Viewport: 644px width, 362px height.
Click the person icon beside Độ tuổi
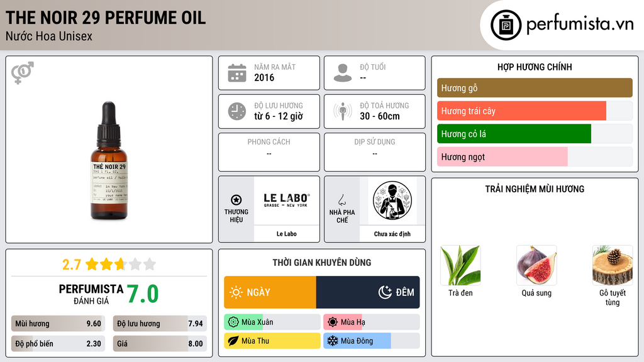[x=343, y=73]
